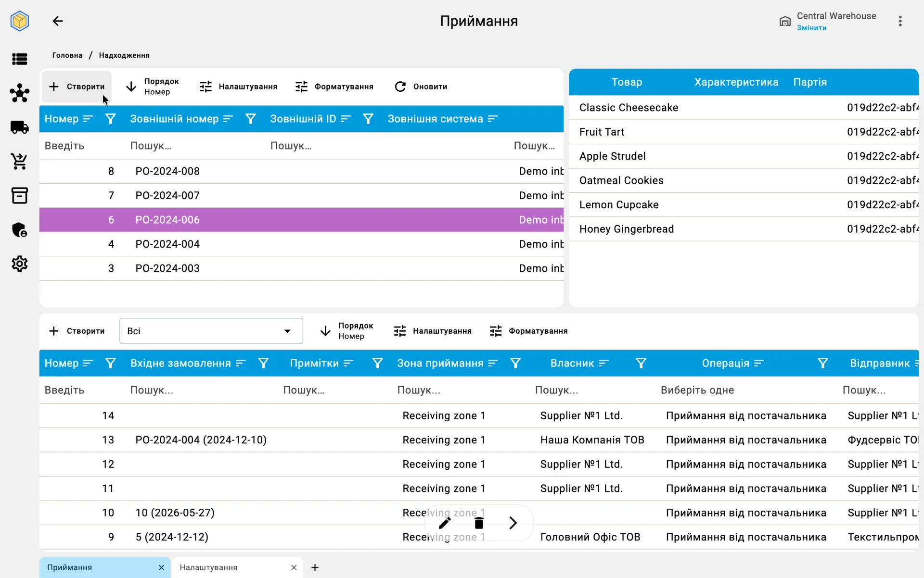Open the delivery truck sidebar icon

(x=20, y=127)
